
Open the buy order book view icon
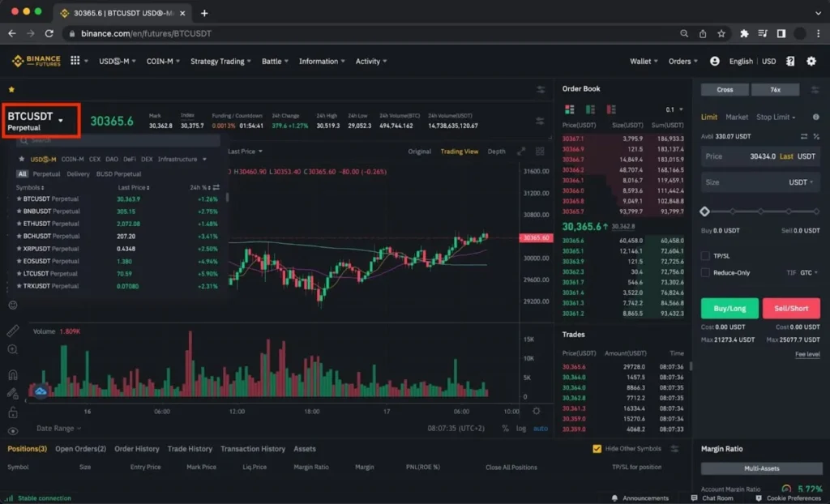pos(590,108)
